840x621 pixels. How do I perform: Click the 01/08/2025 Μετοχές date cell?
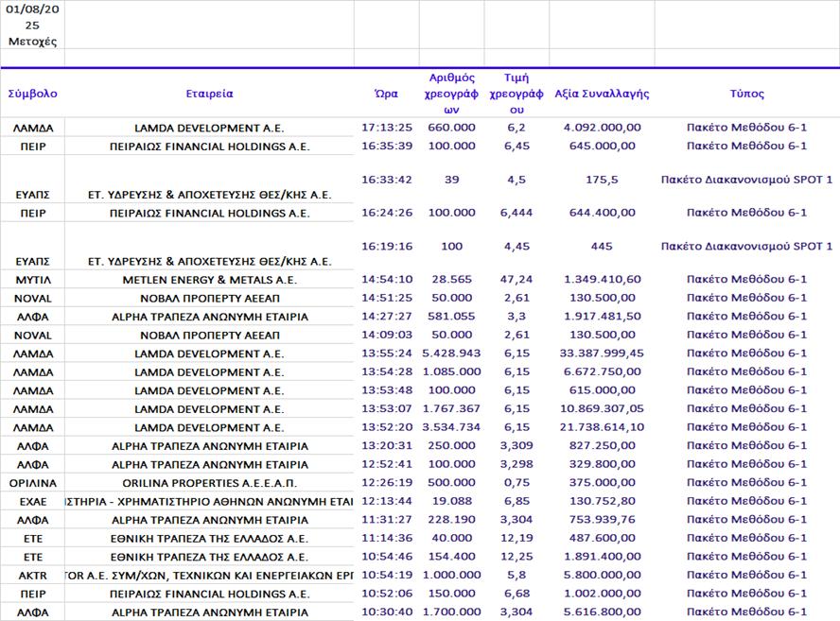(x=32, y=25)
